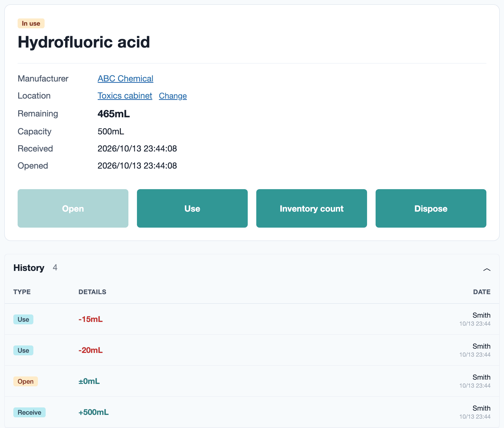Select the -15mL history detail

pyautogui.click(x=90, y=319)
